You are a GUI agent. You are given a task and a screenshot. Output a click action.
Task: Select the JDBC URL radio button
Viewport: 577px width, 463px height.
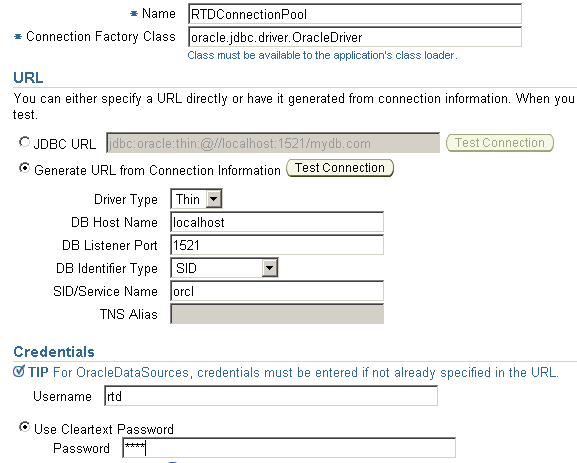pos(24,142)
